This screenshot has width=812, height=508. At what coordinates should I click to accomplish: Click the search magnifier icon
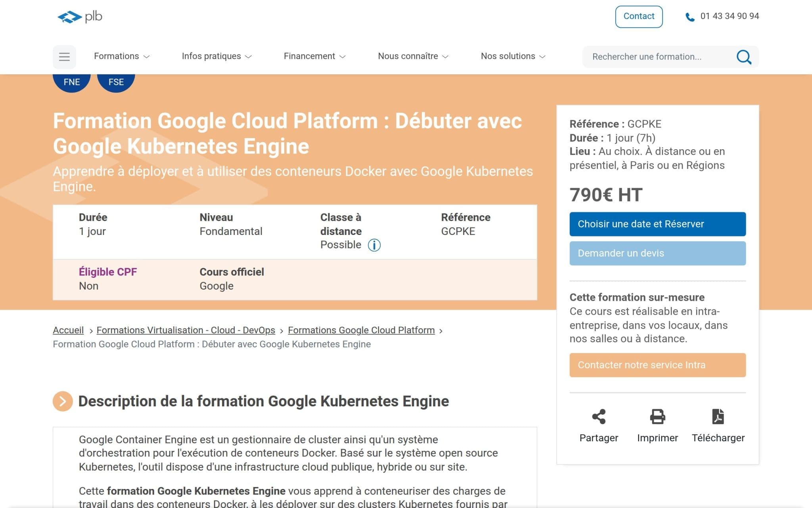(x=744, y=57)
